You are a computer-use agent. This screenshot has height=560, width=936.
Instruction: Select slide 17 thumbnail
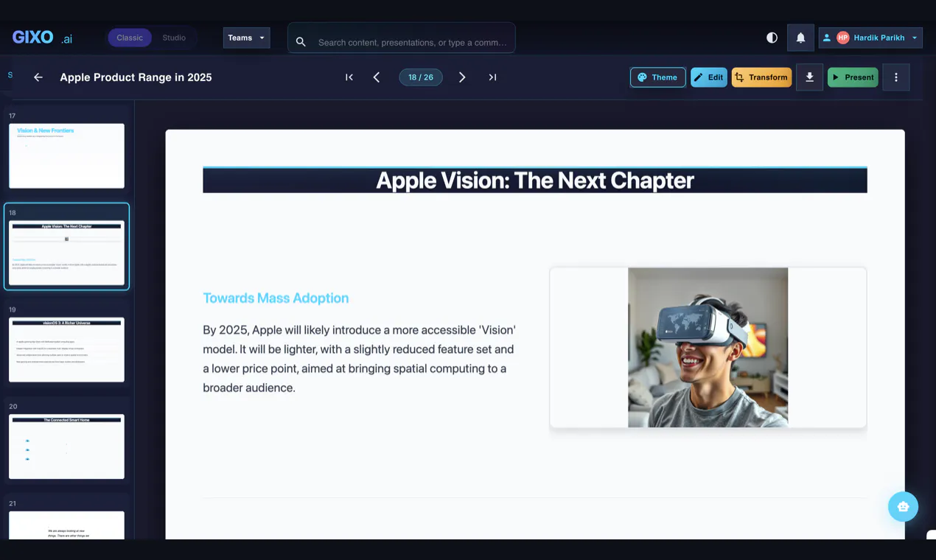66,155
